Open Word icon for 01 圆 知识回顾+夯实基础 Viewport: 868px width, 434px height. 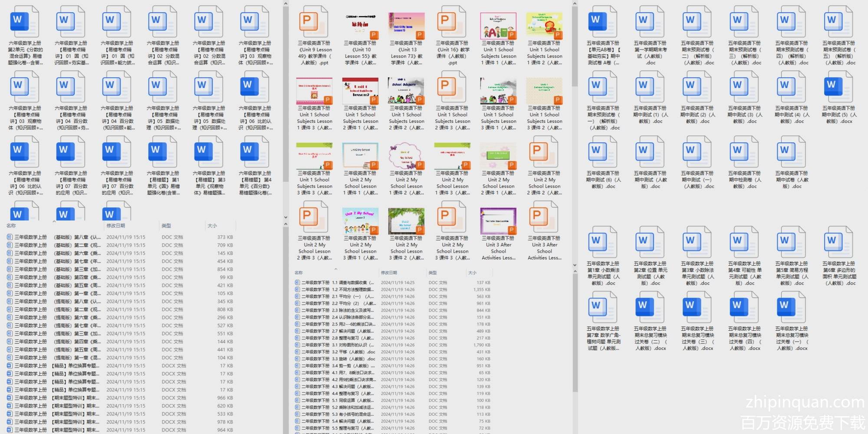[x=70, y=22]
